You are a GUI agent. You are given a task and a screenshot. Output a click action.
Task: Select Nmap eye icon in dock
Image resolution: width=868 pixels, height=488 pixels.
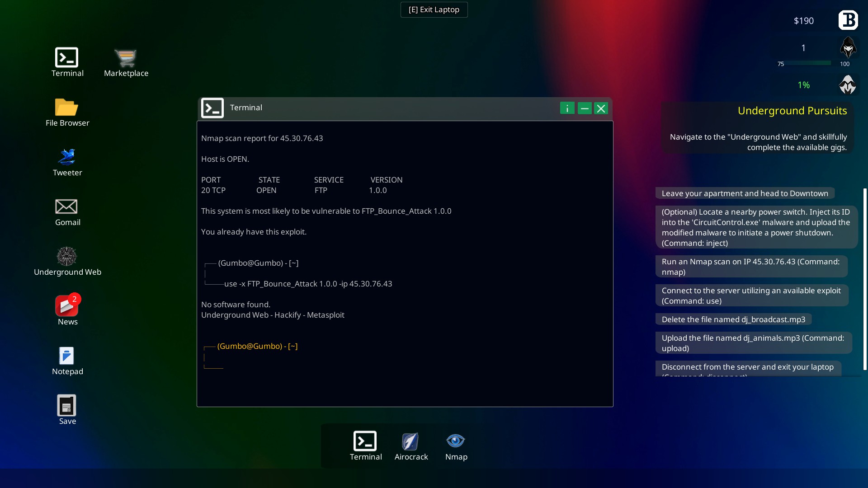pos(456,442)
